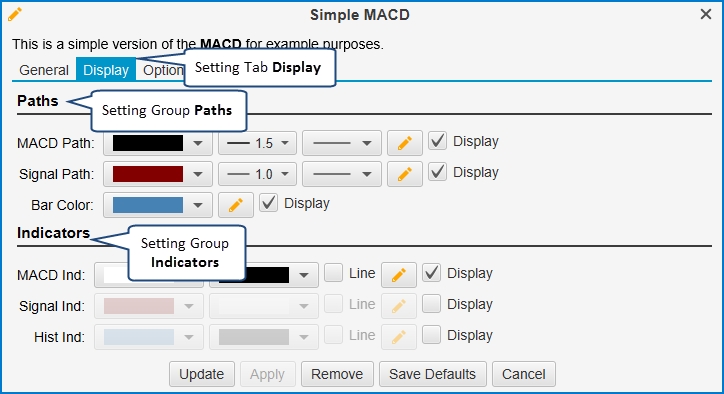This screenshot has height=394, width=724.
Task: Uncheck Display for MACD Path
Action: coord(437,141)
